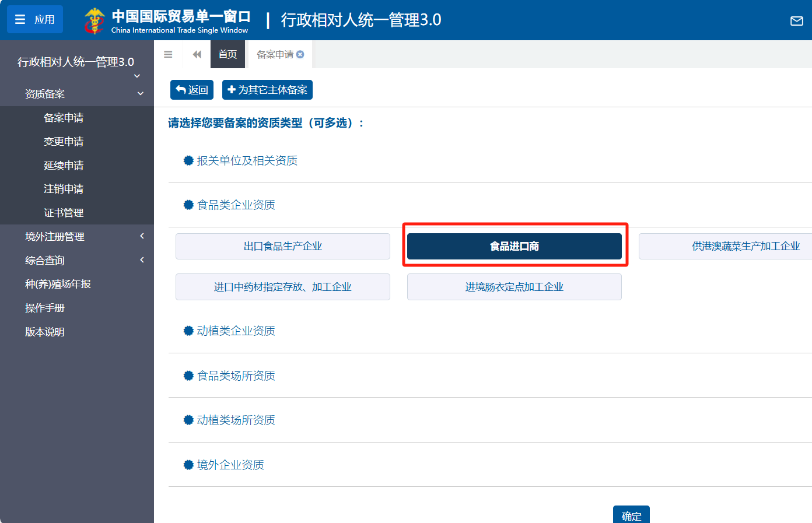
Task: Click the 确定 confirm button
Action: 631,515
